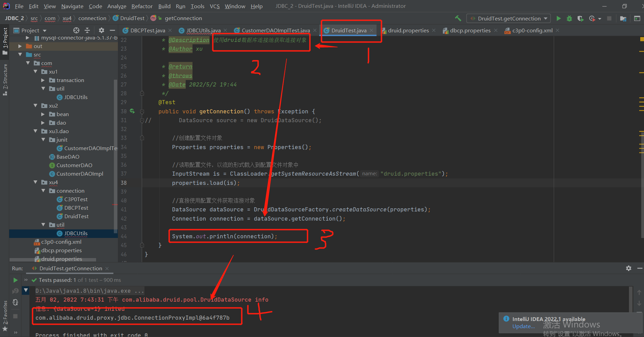Click the run gutter icon on line 30
The image size is (644, 337).
(x=132, y=111)
